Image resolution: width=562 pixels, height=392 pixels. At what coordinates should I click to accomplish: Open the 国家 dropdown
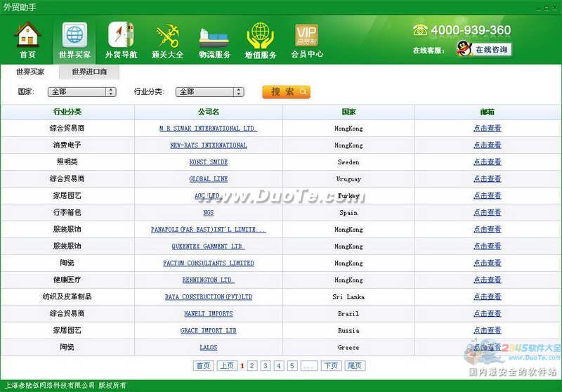point(82,92)
